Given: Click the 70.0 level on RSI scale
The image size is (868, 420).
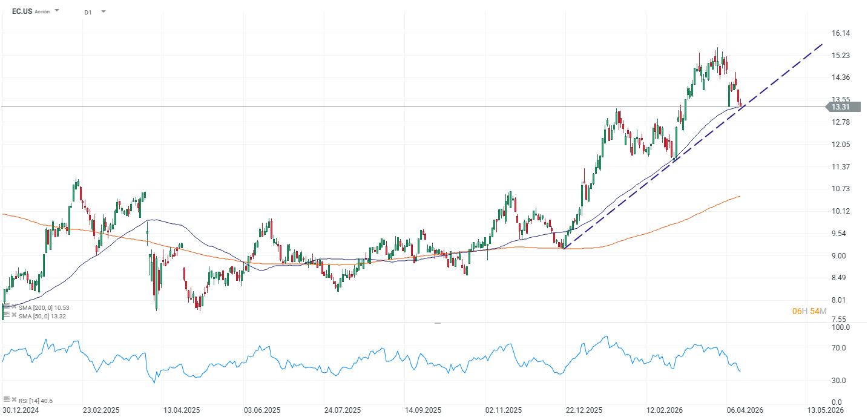Looking at the screenshot, I should 839,348.
